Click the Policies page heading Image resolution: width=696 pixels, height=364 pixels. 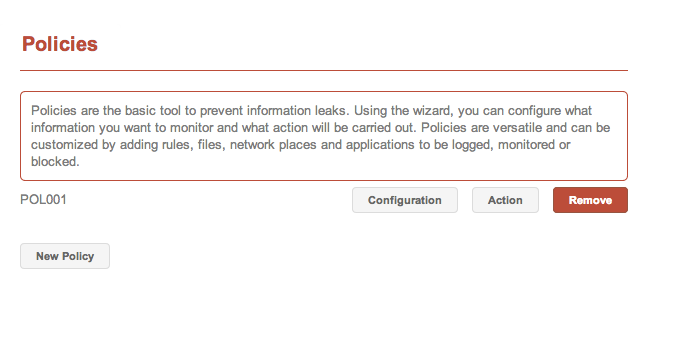click(60, 44)
